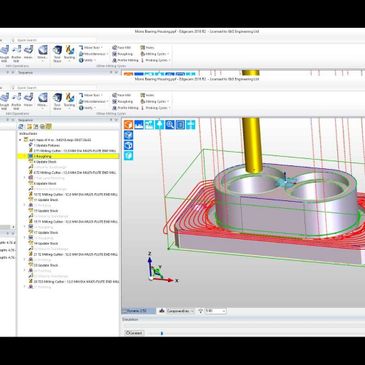Click simulation progress slider handle
Image resolution: width=365 pixels, height=365 pixels.
click(x=162, y=333)
